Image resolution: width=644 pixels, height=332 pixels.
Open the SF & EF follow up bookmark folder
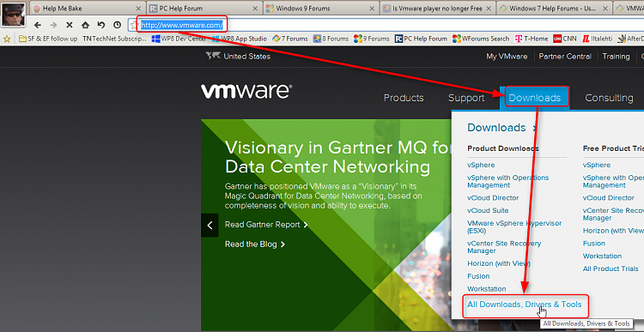coord(48,39)
